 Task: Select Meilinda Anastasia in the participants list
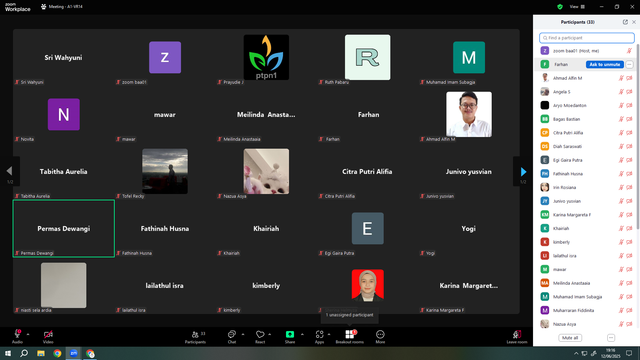point(586,283)
